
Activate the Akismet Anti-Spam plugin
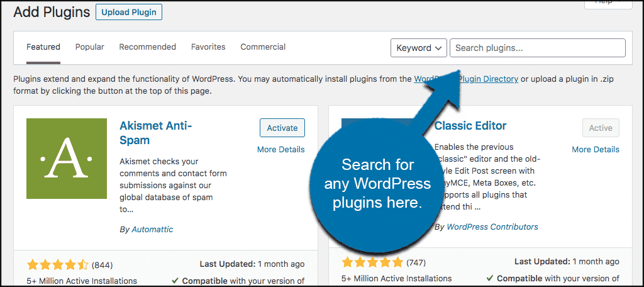pyautogui.click(x=282, y=128)
